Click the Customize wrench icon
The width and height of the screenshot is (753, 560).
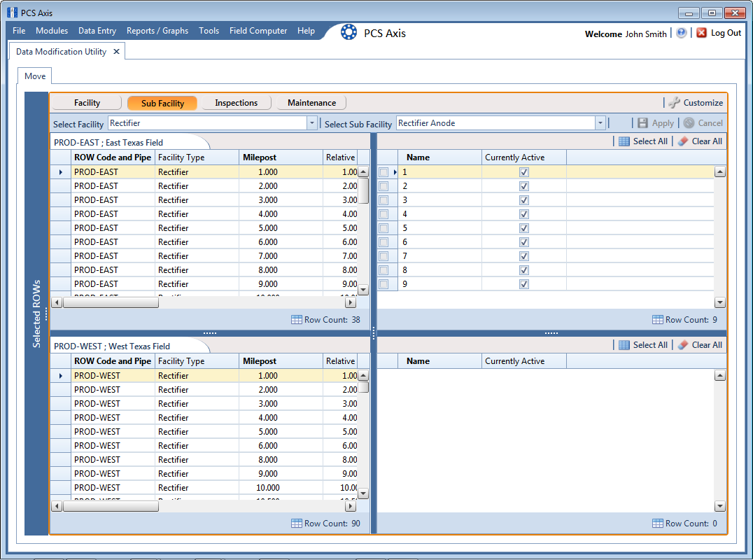674,102
